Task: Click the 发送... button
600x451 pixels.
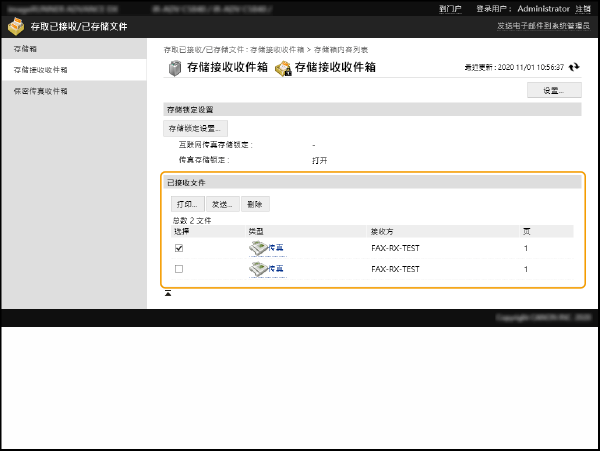Action: (222, 204)
